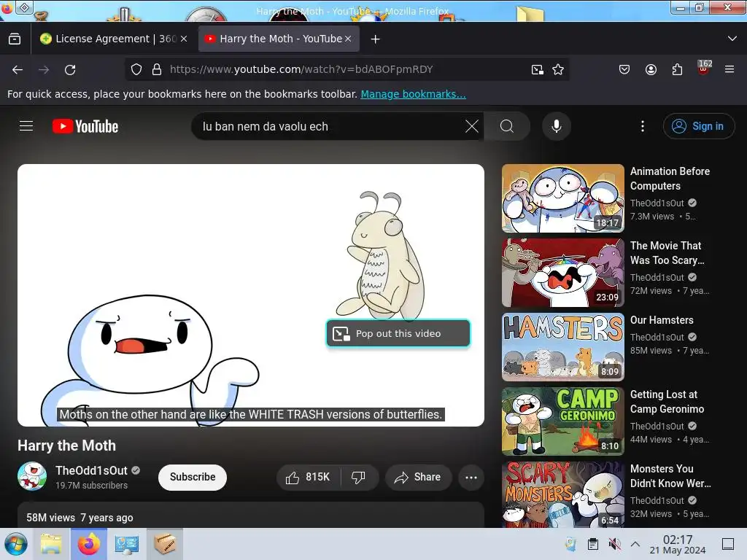Open The Movie That Was Too Scary title
This screenshot has height=560, width=747.
pos(667,253)
